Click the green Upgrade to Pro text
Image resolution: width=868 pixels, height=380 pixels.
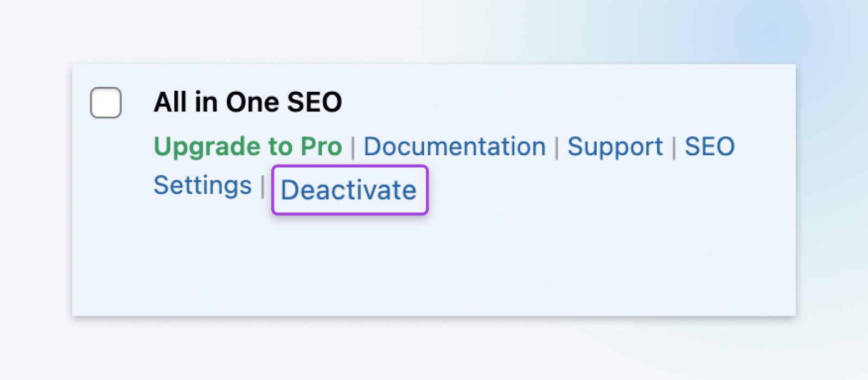[248, 147]
